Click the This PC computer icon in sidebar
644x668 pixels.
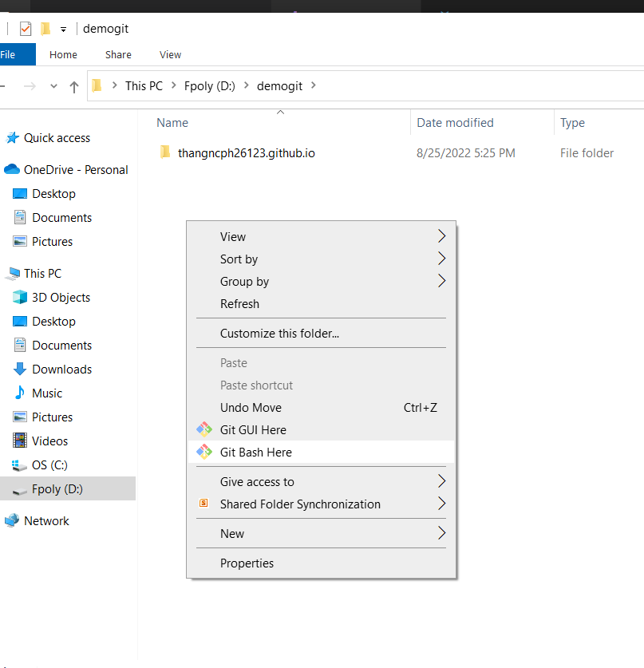pos(13,274)
